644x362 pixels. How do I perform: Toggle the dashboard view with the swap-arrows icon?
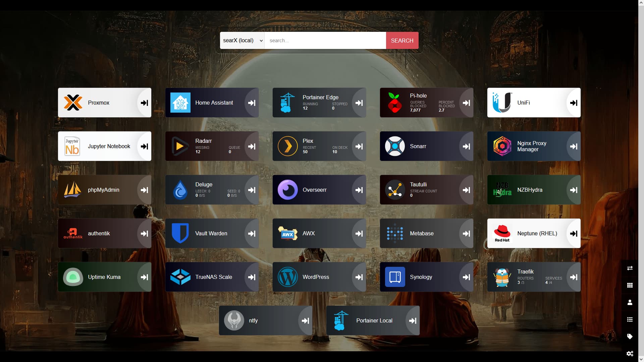[x=630, y=268]
